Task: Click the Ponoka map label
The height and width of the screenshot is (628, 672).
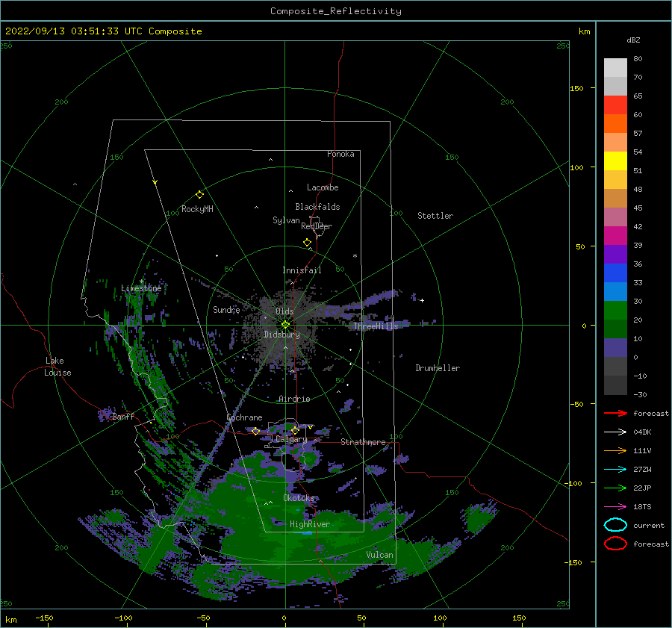Action: coord(340,154)
